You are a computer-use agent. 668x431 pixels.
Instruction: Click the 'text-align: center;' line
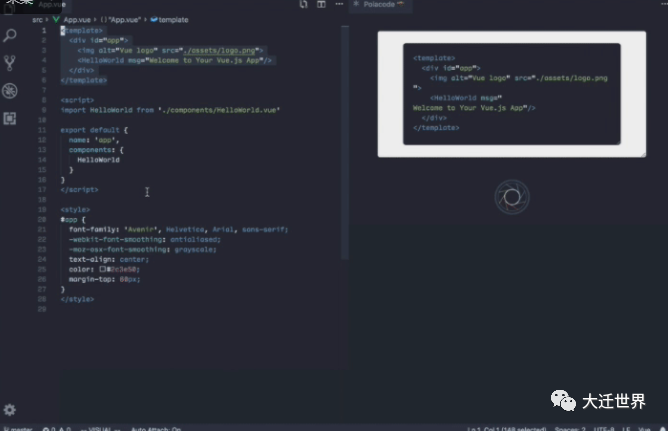coord(109,259)
